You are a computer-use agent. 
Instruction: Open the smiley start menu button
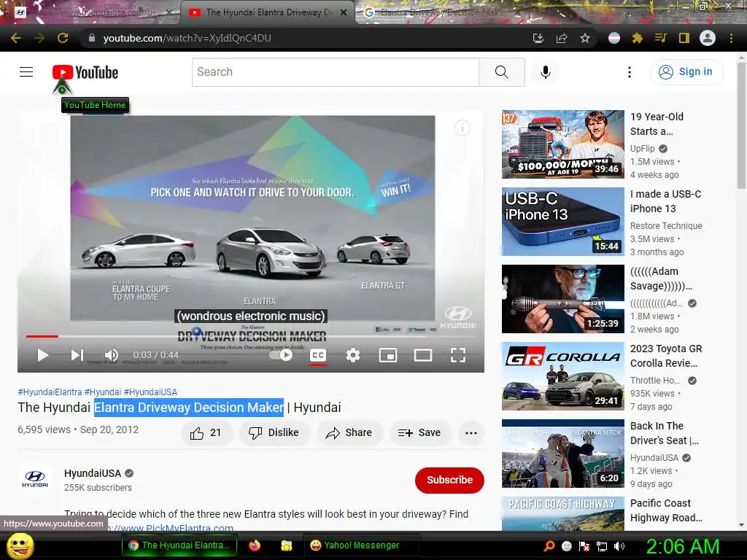(x=20, y=545)
